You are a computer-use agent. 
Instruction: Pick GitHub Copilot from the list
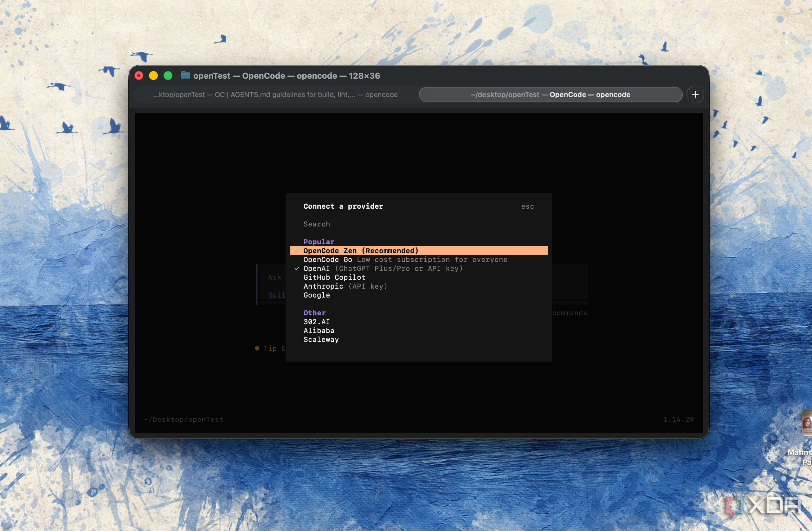pos(419,277)
